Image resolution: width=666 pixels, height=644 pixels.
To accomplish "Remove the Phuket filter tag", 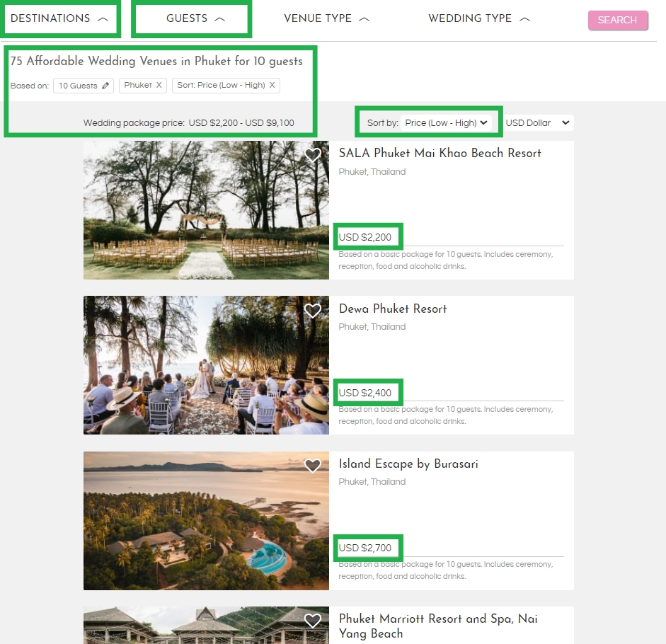I will (159, 85).
